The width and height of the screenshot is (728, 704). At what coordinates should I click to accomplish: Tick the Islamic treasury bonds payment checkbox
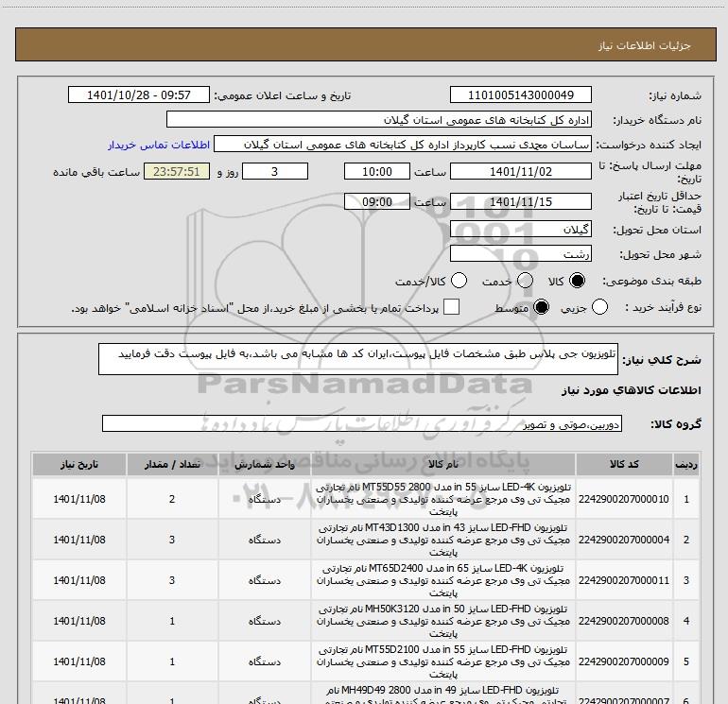click(451, 307)
